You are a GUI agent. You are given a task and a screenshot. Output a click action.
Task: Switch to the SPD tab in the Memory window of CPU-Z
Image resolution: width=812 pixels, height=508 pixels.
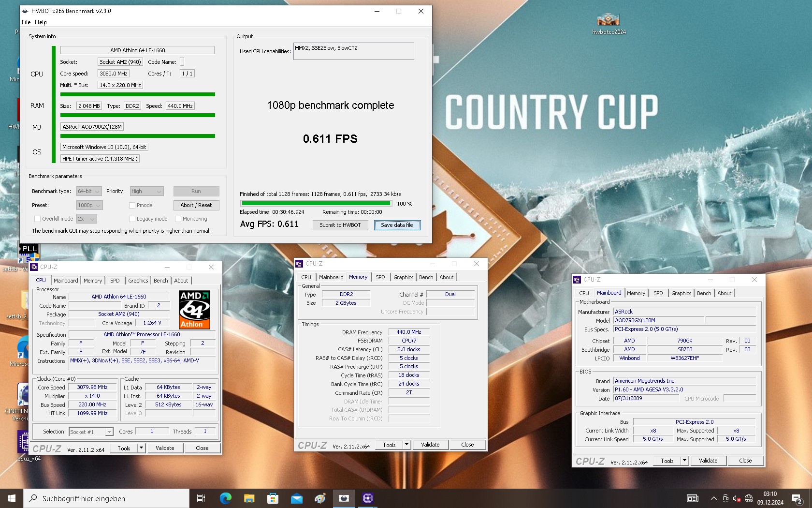pos(380,277)
